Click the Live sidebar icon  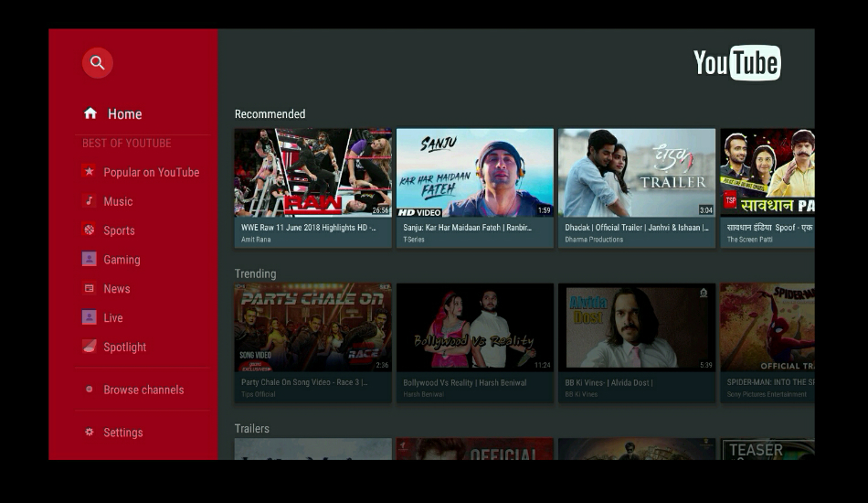coord(90,316)
